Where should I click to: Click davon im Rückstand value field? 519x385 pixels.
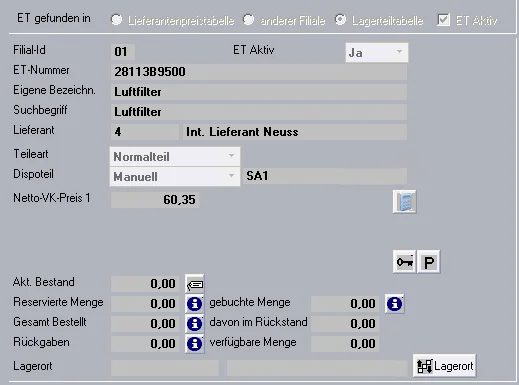(x=345, y=324)
